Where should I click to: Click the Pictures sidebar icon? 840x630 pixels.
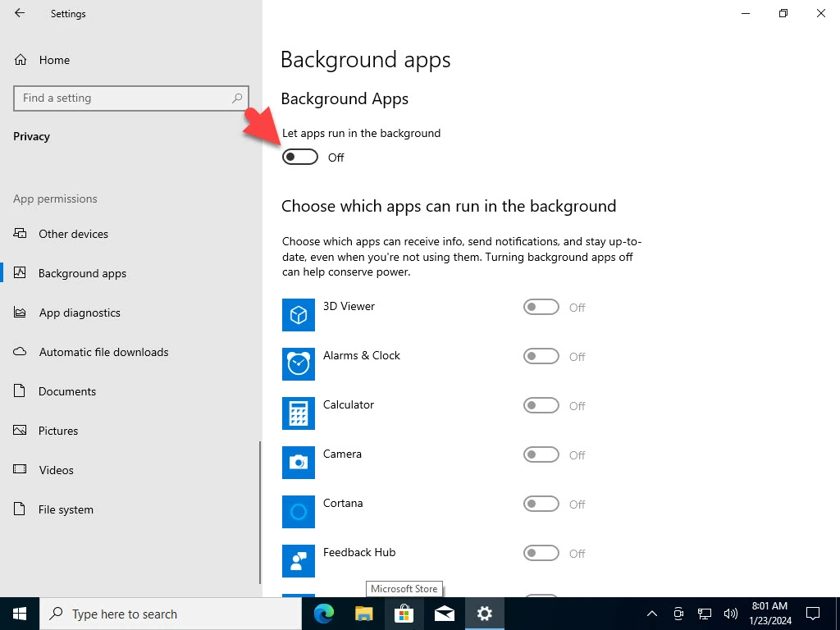[x=20, y=430]
